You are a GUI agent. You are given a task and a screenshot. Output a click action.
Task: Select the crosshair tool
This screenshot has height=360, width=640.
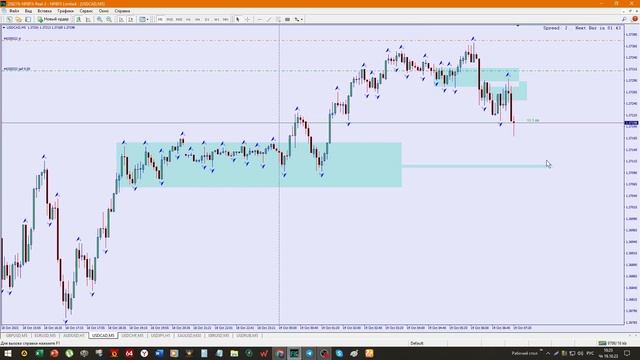pos(247,19)
